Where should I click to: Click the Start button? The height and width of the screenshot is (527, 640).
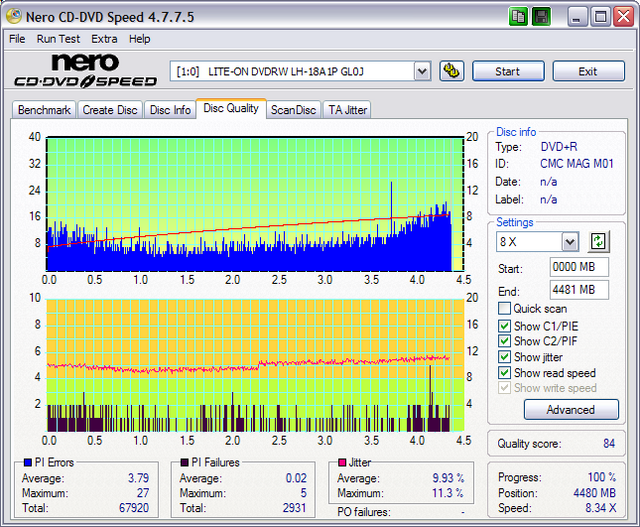point(508,71)
